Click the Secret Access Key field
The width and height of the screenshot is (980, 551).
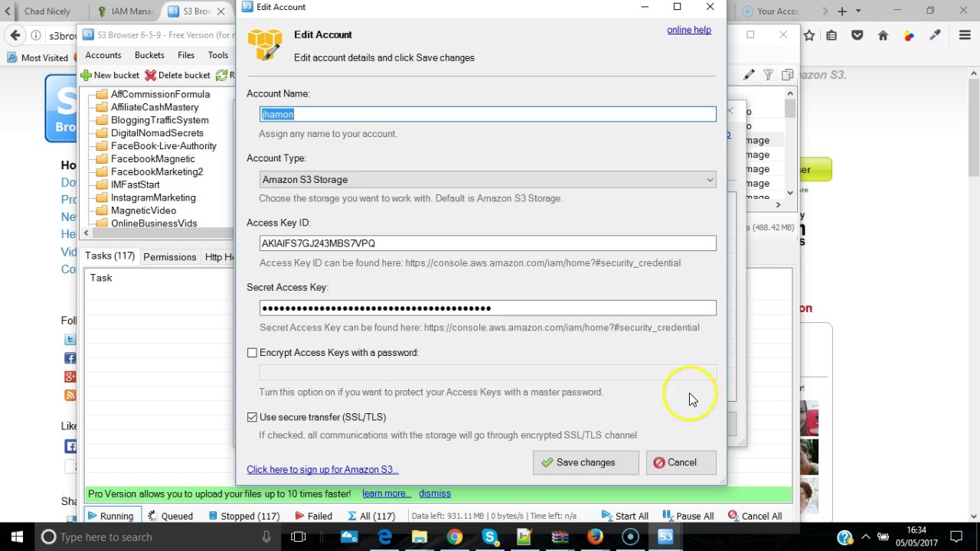(x=488, y=308)
